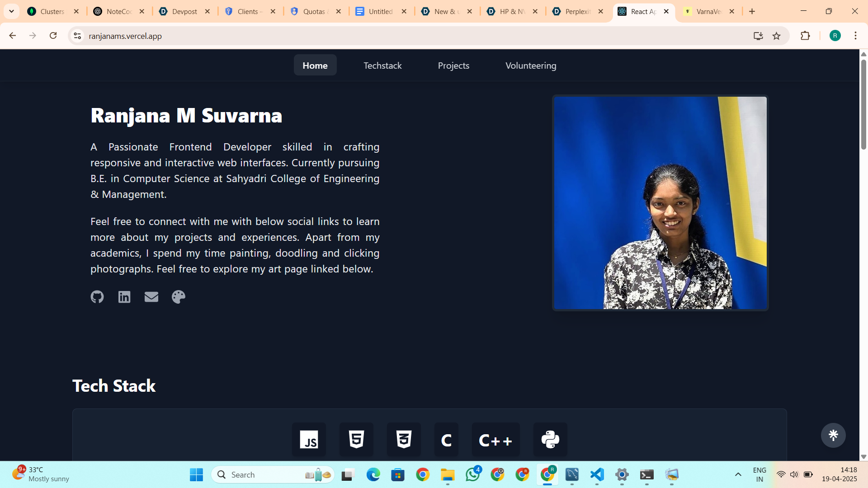Navigate to Projects section
This screenshot has height=488, width=868.
[453, 66]
